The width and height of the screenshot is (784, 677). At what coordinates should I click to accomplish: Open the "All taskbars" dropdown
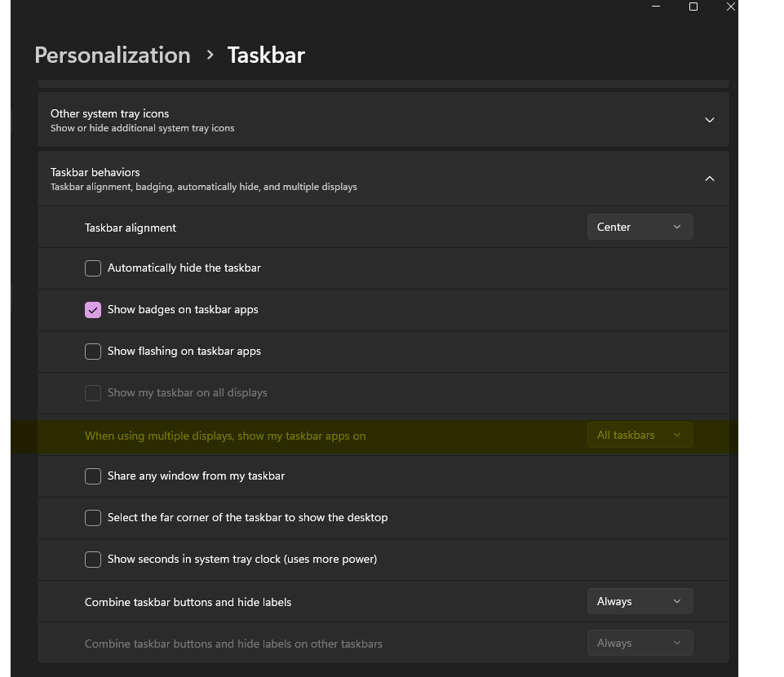(x=640, y=435)
